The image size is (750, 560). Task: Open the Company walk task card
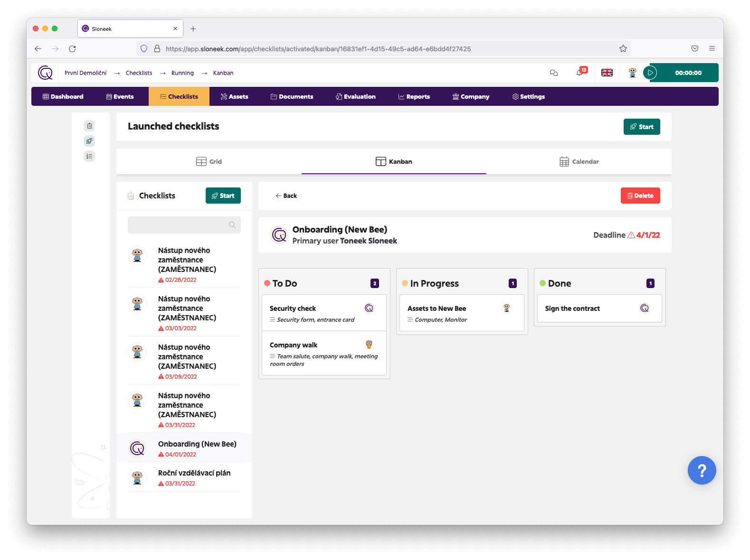[x=324, y=353]
